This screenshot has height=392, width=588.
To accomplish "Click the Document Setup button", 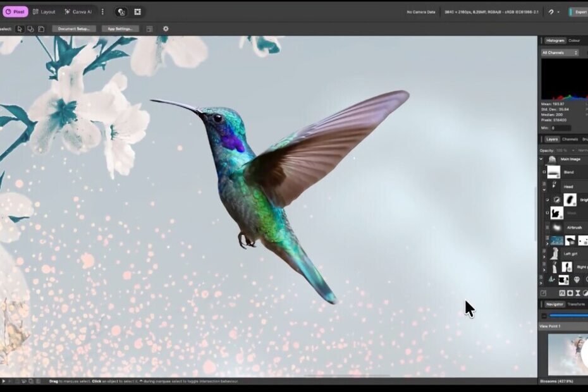I will [x=74, y=28].
